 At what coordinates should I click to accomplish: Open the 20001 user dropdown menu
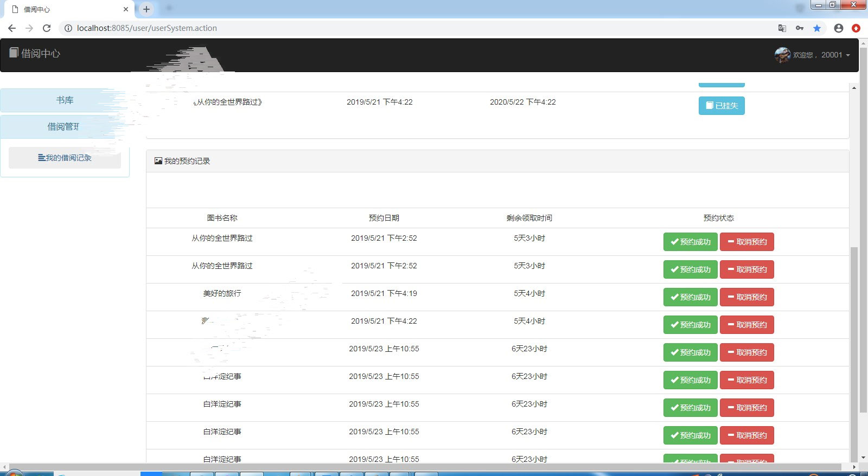pos(835,55)
